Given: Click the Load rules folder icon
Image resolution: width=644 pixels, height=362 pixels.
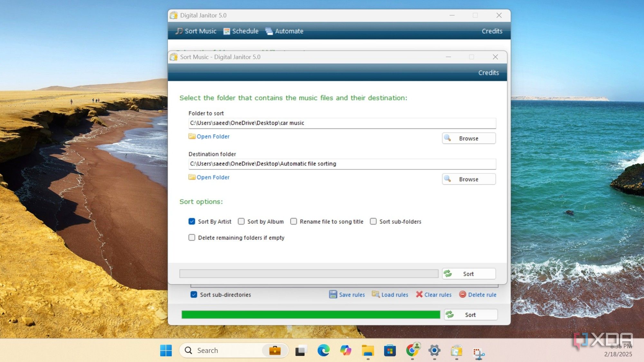Looking at the screenshot, I should [x=375, y=294].
